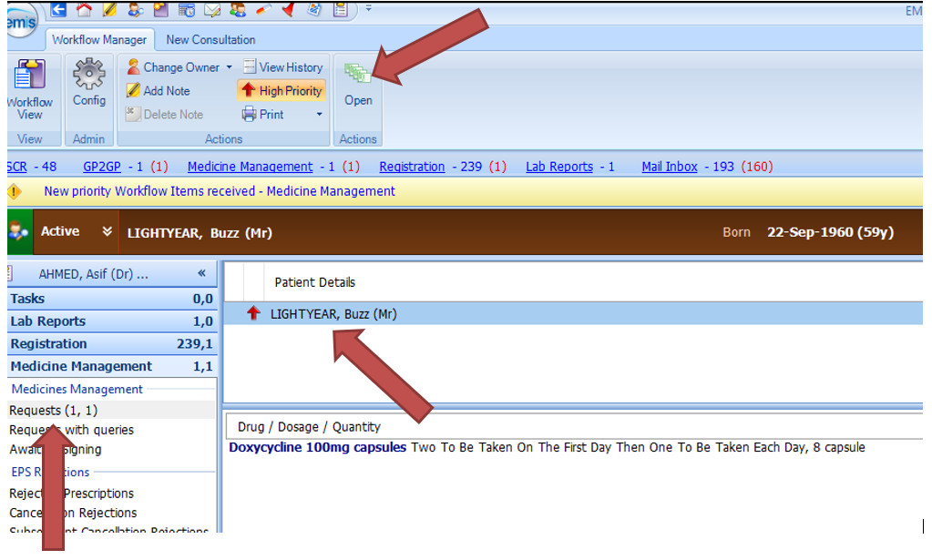Click the home icon in the quick access toolbar
The width and height of the screenshot is (932, 560).
[x=85, y=10]
